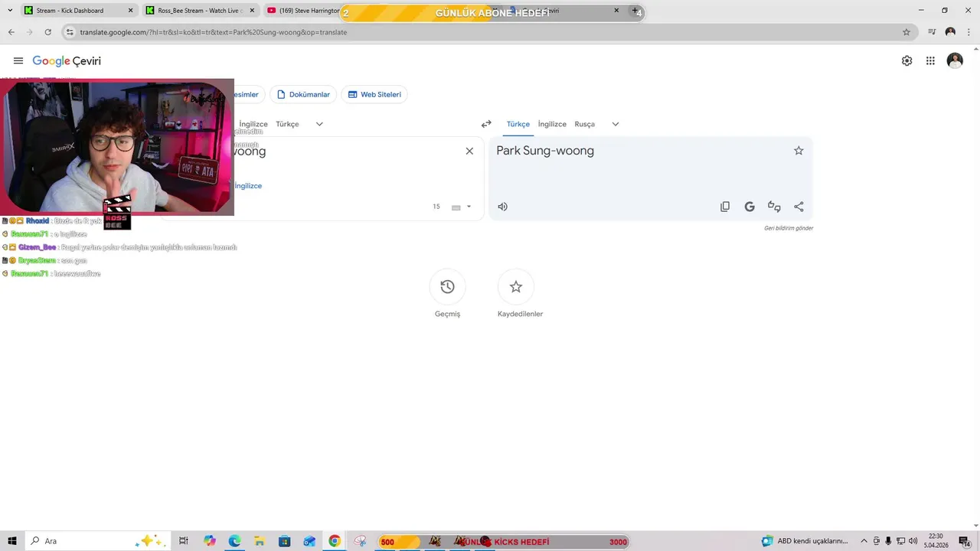The width and height of the screenshot is (980, 551).
Task: Open Google Chrome from the taskbar
Action: (335, 541)
